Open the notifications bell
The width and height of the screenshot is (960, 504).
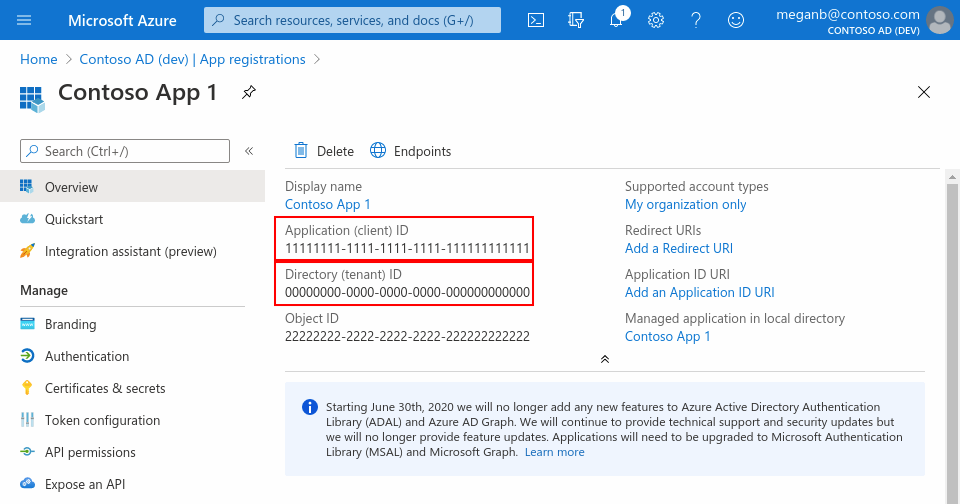[617, 20]
